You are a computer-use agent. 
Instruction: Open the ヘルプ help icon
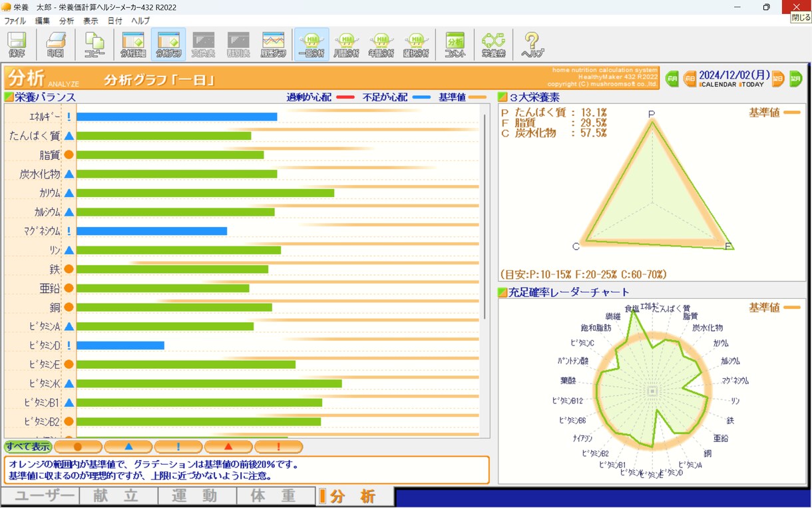pos(532,44)
